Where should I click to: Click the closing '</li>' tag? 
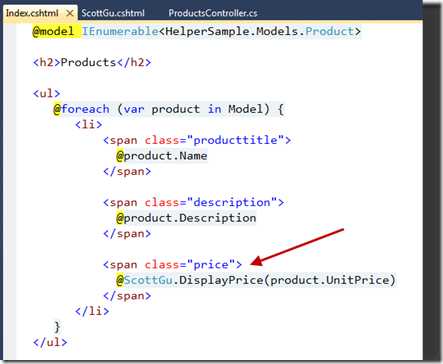pos(92,311)
